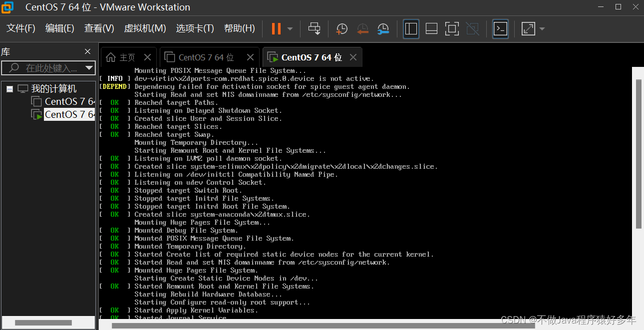This screenshot has height=330, width=644.
Task: Click the DEPEND status marker in console
Action: pos(114,86)
